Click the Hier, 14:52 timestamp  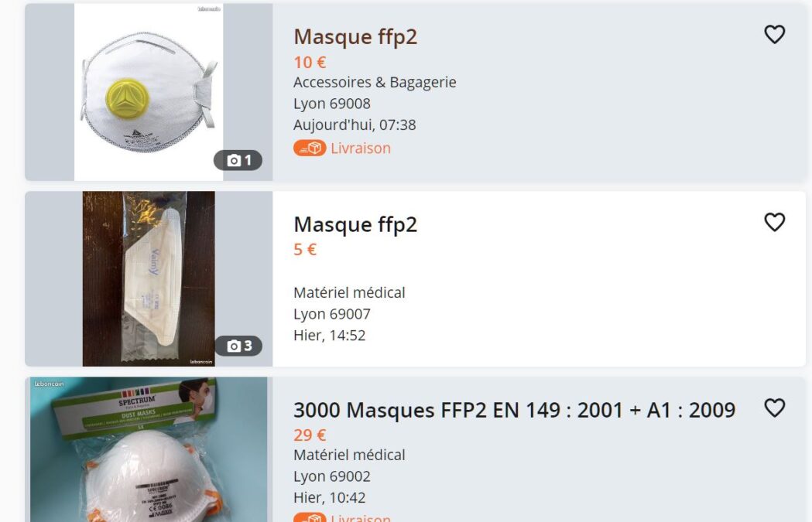[329, 335]
